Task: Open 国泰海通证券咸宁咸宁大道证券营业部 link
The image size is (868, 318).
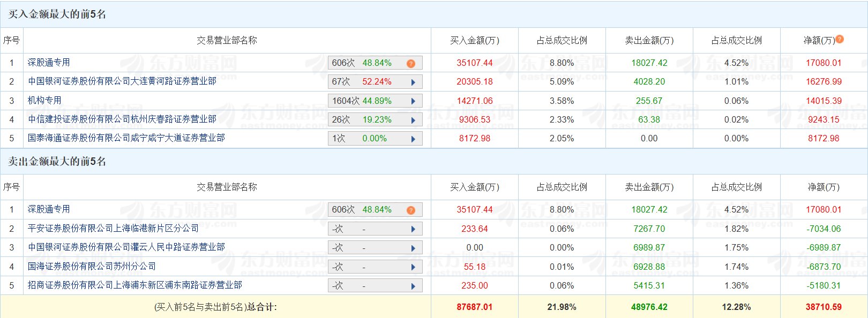Action: pos(126,138)
